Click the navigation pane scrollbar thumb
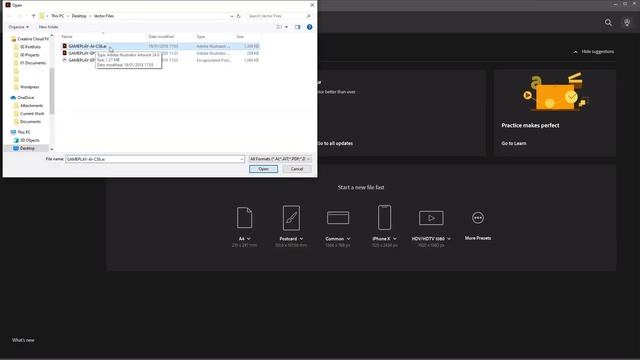The width and height of the screenshot is (640, 360). (x=52, y=91)
